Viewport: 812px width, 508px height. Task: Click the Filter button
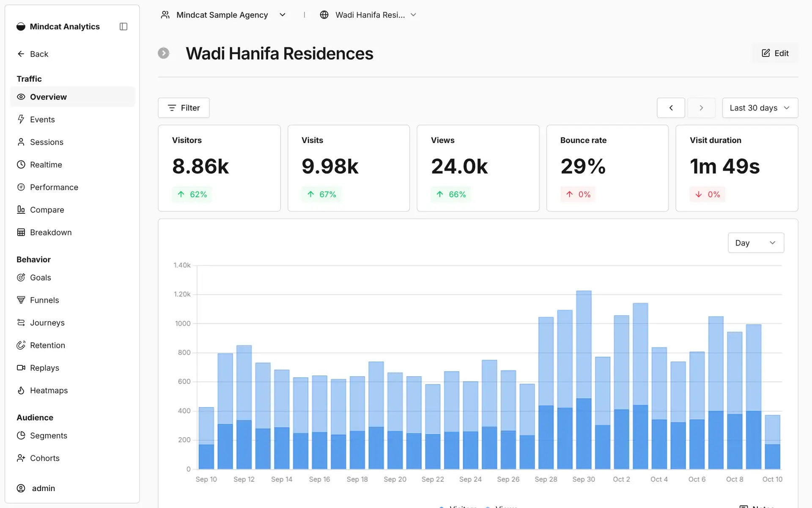184,108
